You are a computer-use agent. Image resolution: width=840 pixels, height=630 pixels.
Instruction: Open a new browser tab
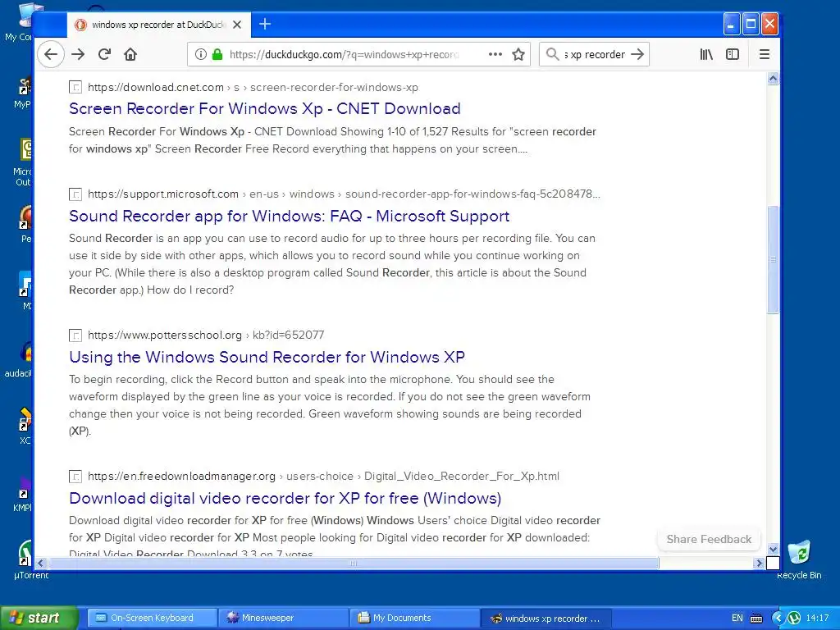(265, 24)
